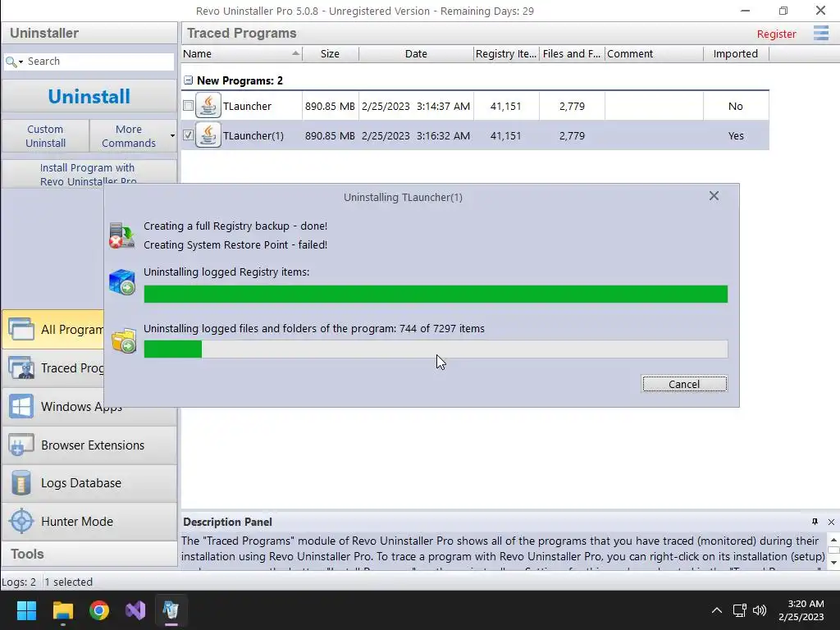Collapse the New Programs group

pos(188,80)
